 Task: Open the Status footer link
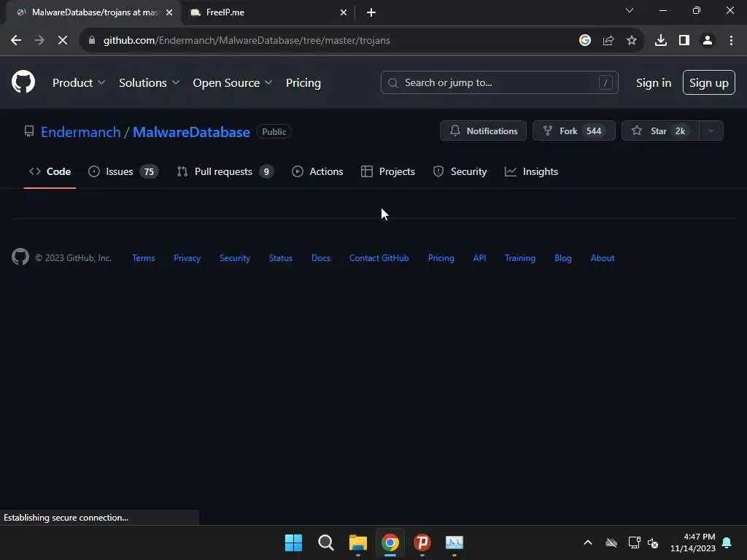tap(281, 258)
